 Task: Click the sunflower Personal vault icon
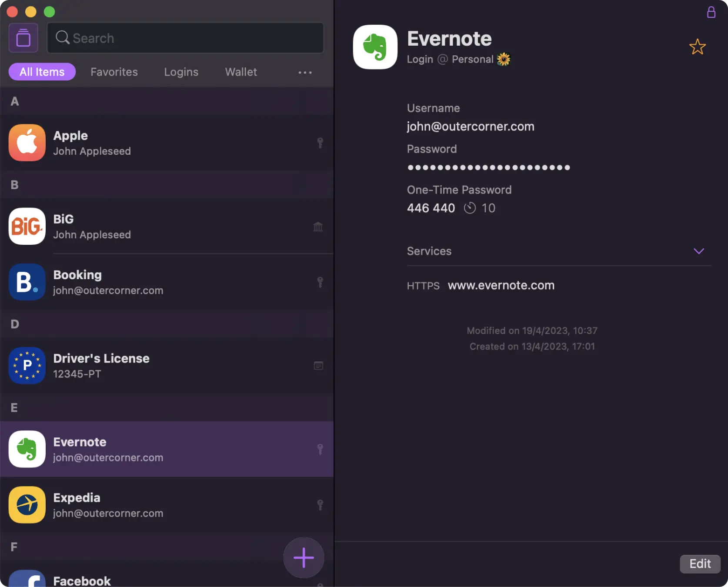[x=504, y=59]
